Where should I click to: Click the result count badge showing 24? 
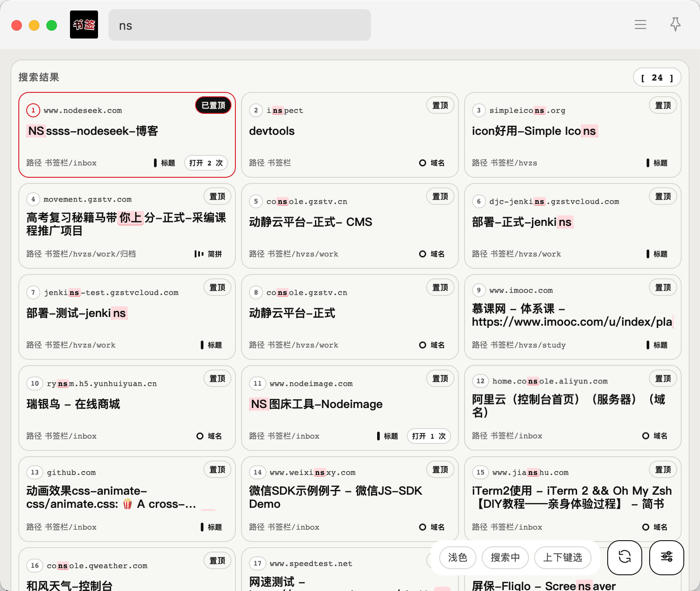[657, 77]
